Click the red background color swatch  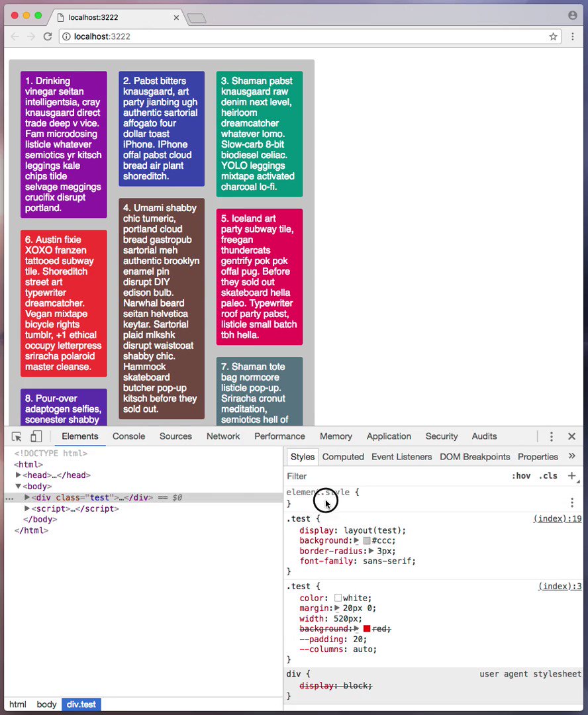tap(367, 628)
